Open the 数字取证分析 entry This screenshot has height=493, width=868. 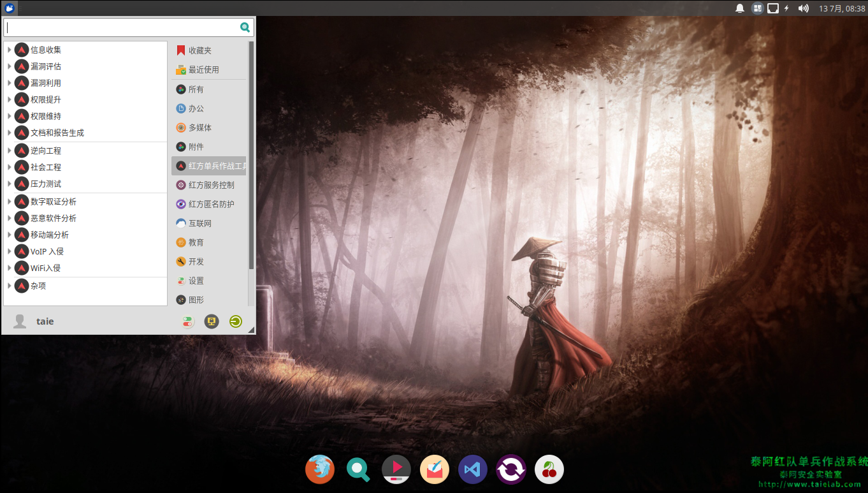click(85, 202)
